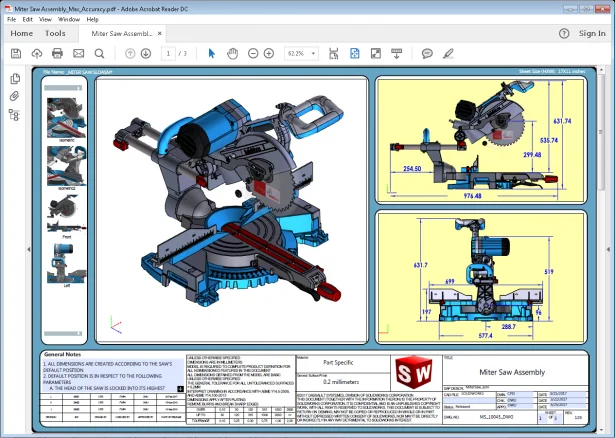
Task: Open the Find text search icon
Action: [x=99, y=53]
